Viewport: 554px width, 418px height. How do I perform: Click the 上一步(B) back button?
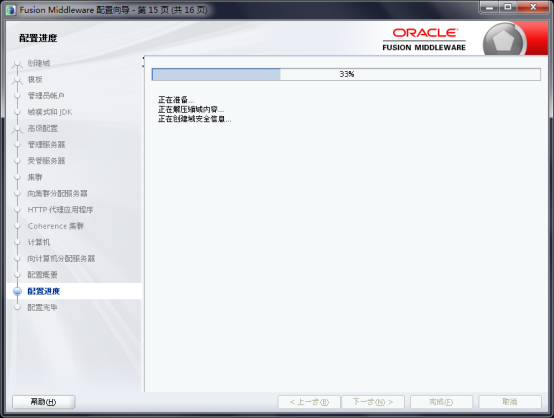(x=309, y=402)
